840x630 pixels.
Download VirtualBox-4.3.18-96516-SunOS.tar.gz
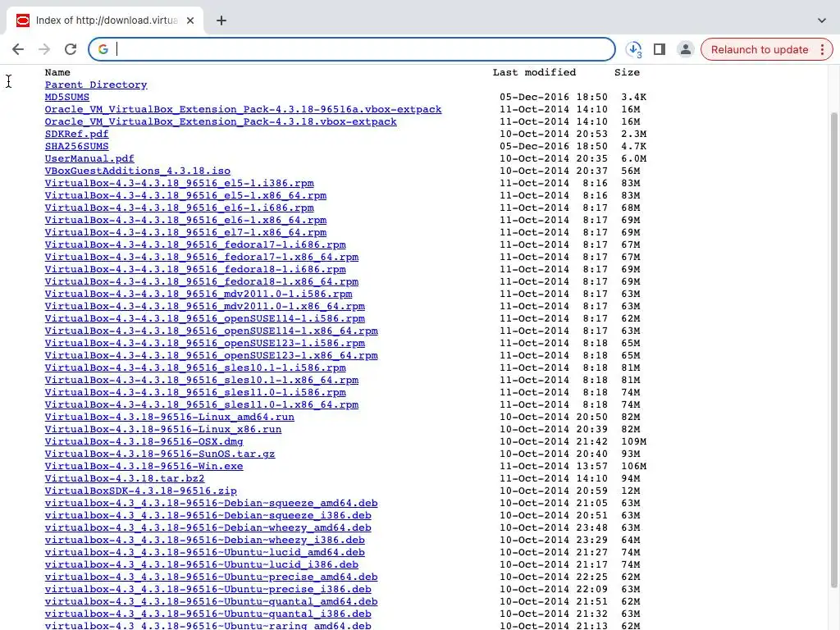tap(160, 454)
